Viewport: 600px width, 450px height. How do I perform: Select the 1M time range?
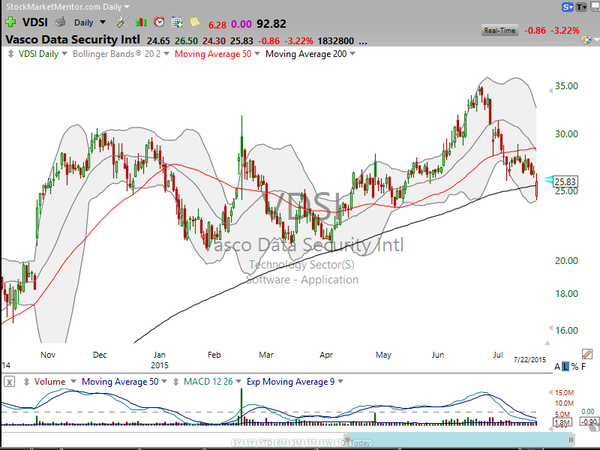312,443
